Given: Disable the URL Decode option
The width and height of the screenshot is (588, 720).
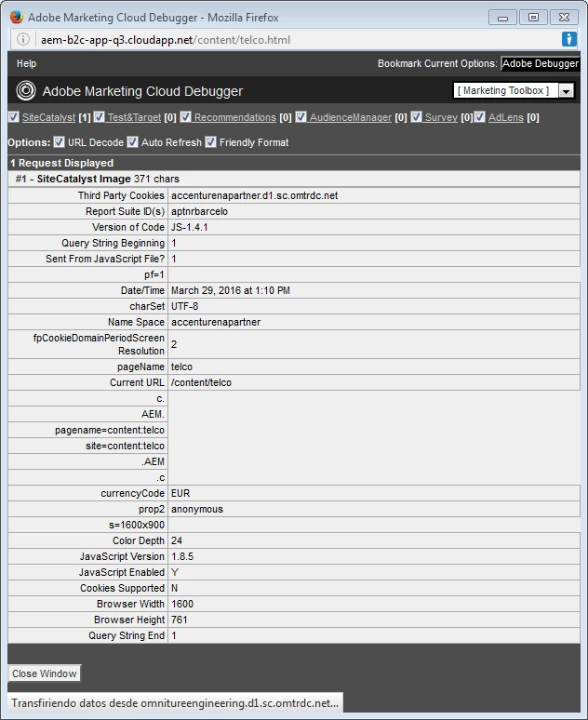Looking at the screenshot, I should (x=59, y=142).
